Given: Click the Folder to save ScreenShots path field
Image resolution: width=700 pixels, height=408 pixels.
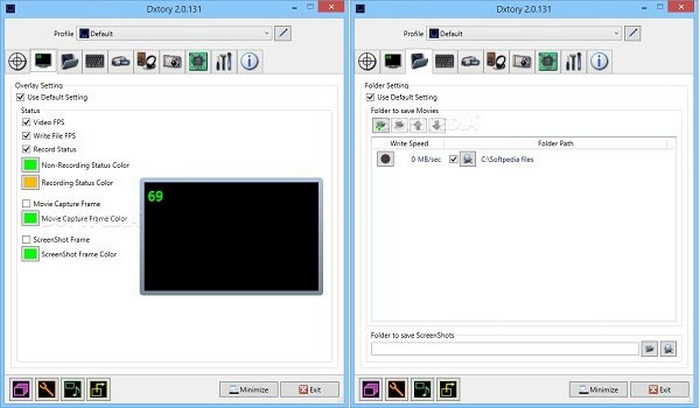Looking at the screenshot, I should click(x=504, y=349).
